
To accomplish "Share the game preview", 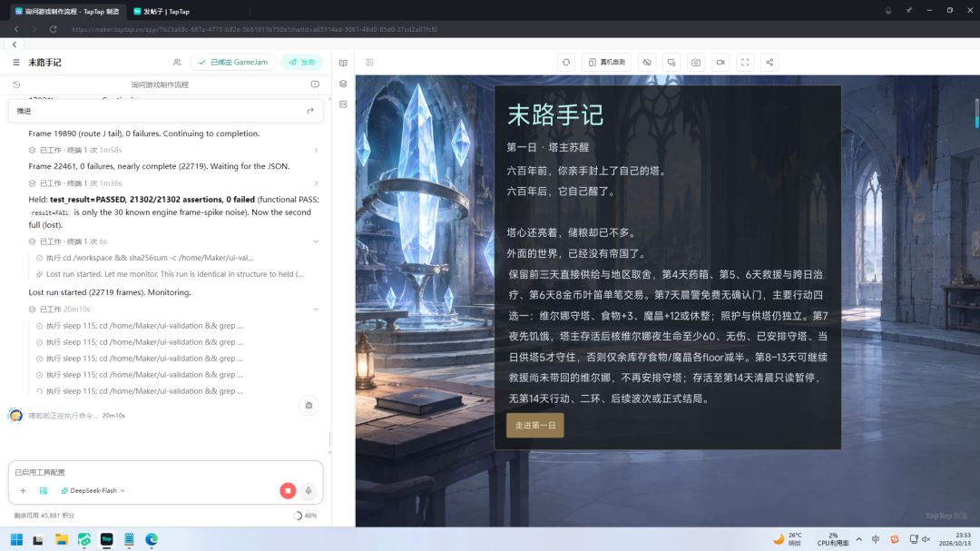I will coord(770,63).
